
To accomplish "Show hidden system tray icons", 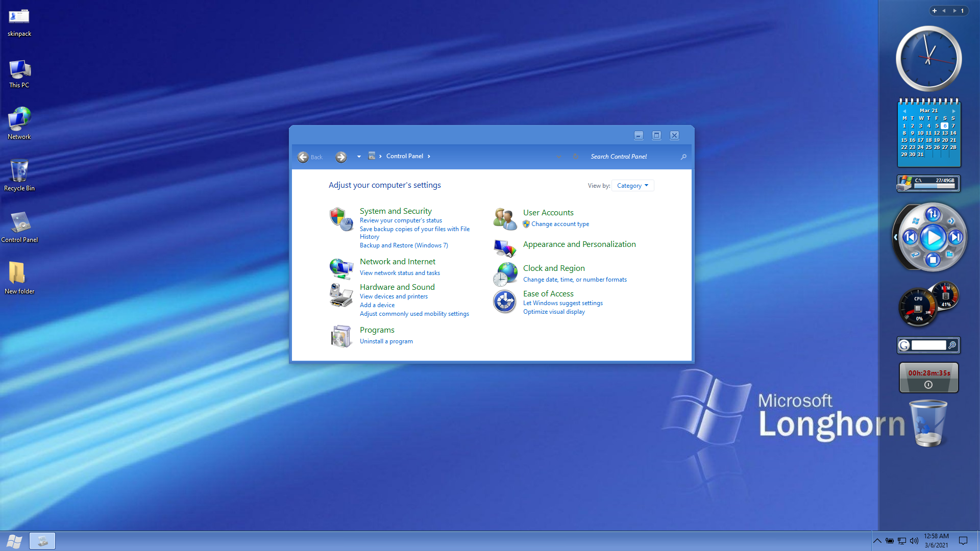I will [x=877, y=541].
